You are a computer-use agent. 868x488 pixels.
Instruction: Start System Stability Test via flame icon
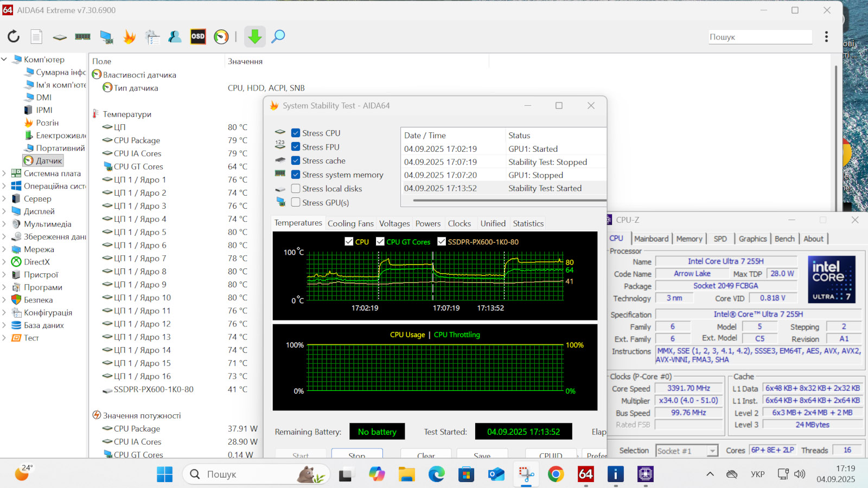point(129,36)
